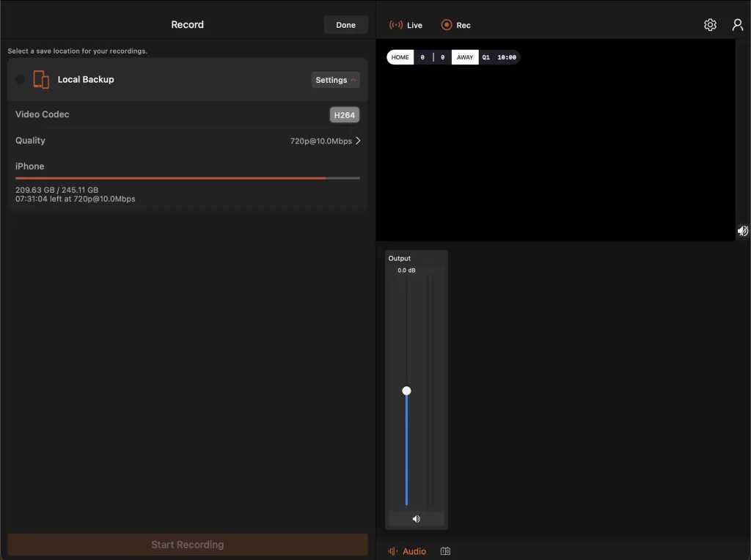Click the speaker icon on the video preview
Image resolution: width=751 pixels, height=560 pixels.
point(742,230)
